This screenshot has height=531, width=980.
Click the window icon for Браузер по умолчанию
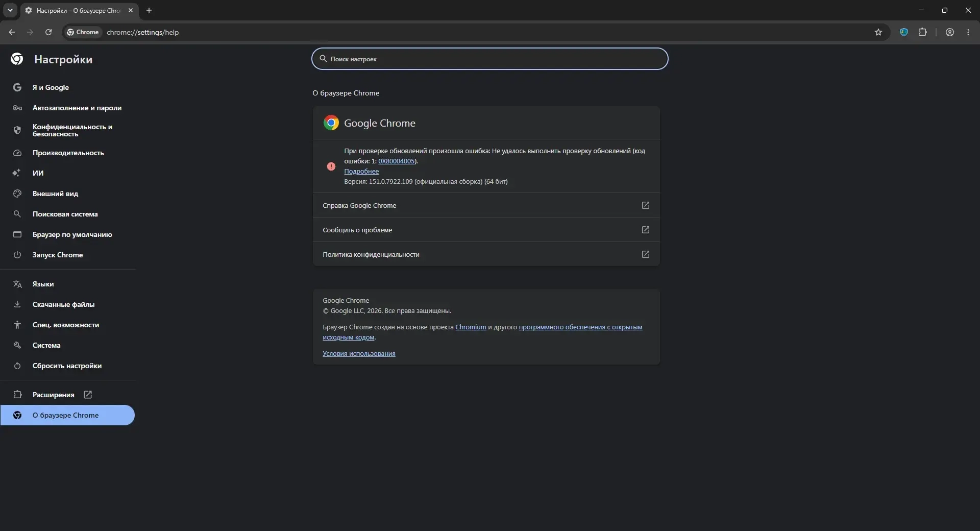[x=17, y=234]
